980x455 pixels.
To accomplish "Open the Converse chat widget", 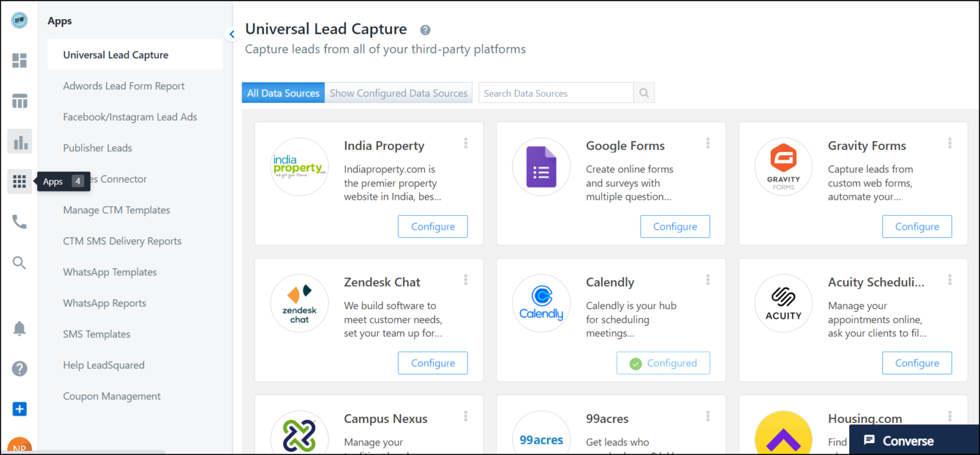I will 907,441.
